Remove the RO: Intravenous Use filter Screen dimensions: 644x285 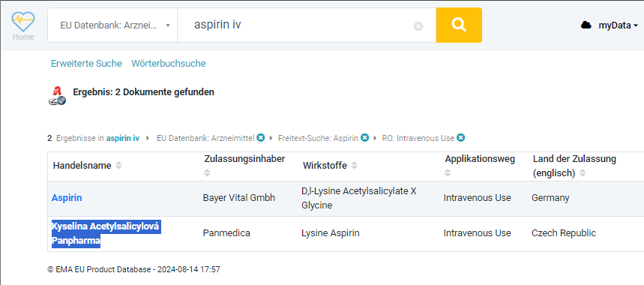[460, 138]
